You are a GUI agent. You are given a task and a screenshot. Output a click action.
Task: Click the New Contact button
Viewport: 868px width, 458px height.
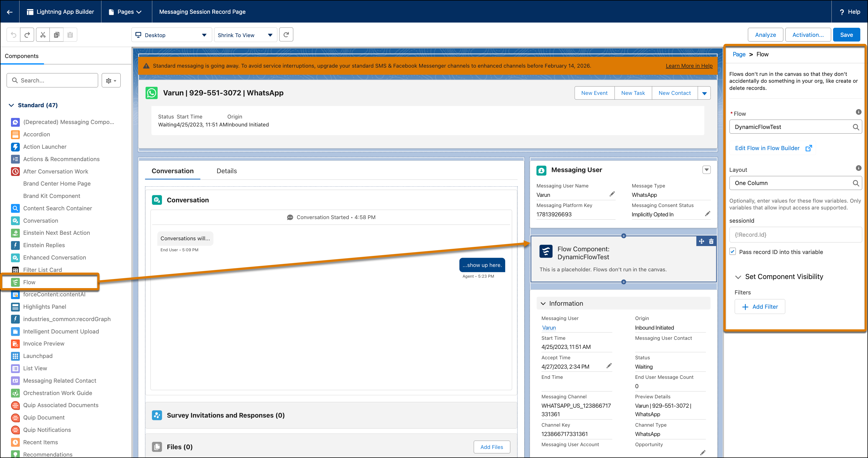(675, 93)
